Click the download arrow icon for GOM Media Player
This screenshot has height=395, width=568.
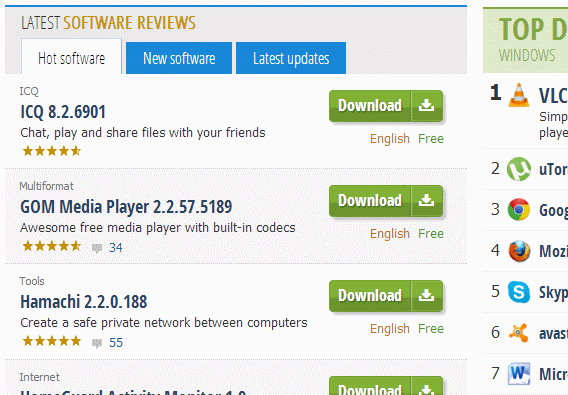point(427,201)
